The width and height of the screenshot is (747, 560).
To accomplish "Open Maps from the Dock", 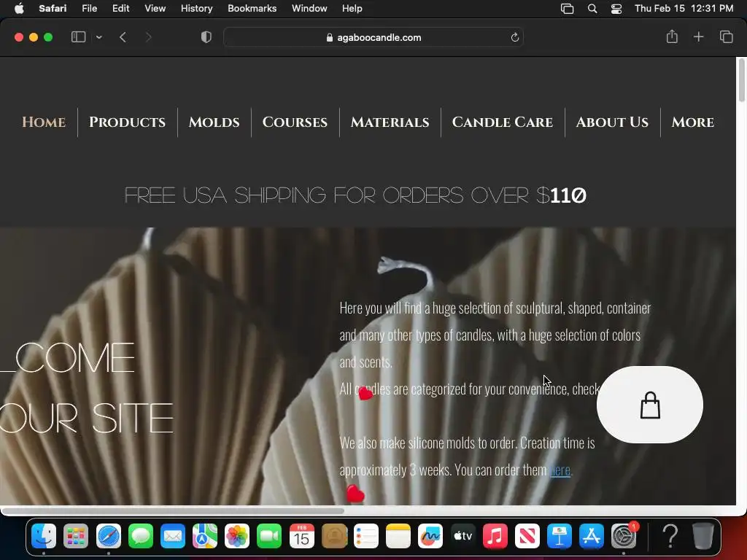I will click(x=205, y=536).
